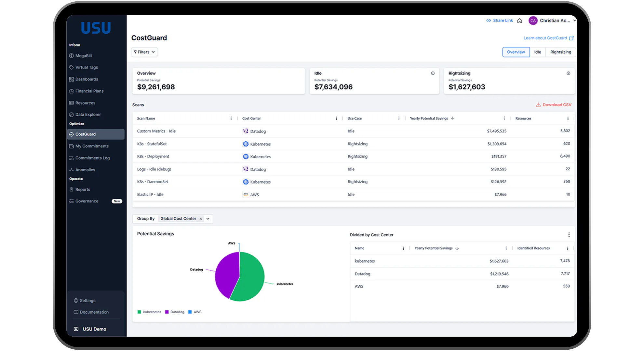Switch to the Rightsizing tab

(x=560, y=52)
